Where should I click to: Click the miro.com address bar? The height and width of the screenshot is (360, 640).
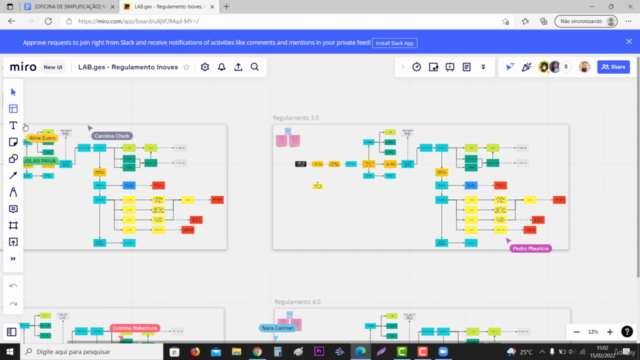point(282,21)
